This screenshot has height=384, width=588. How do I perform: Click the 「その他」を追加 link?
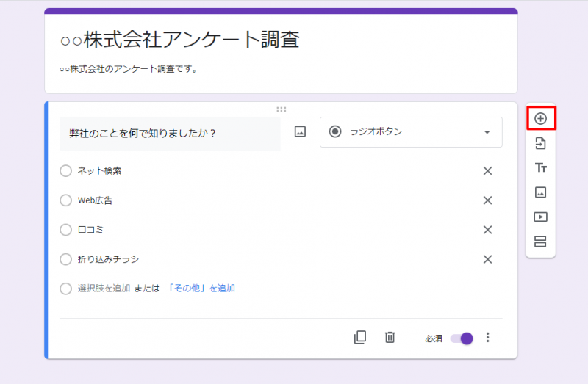(201, 289)
